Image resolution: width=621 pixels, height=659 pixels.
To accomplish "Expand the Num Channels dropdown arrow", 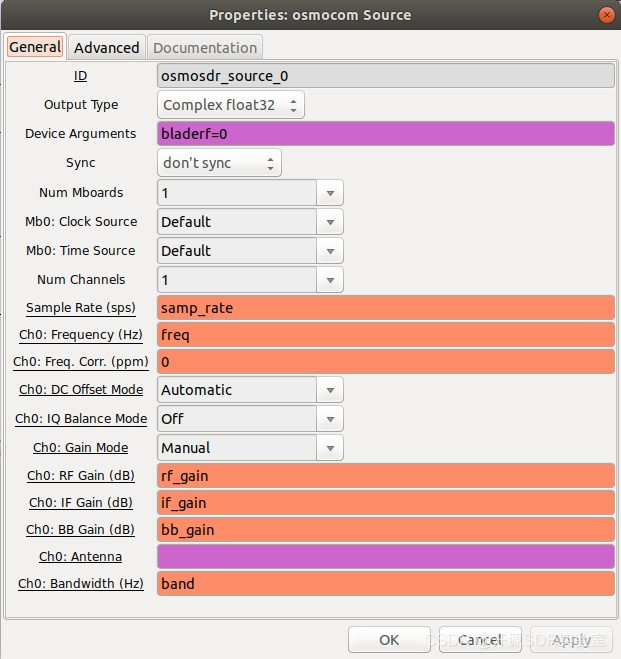I will (x=330, y=280).
